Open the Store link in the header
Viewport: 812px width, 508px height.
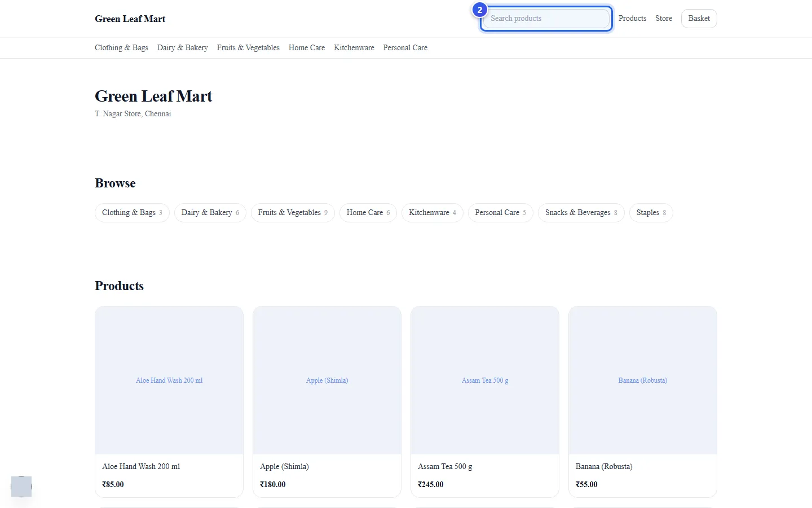[664, 19]
